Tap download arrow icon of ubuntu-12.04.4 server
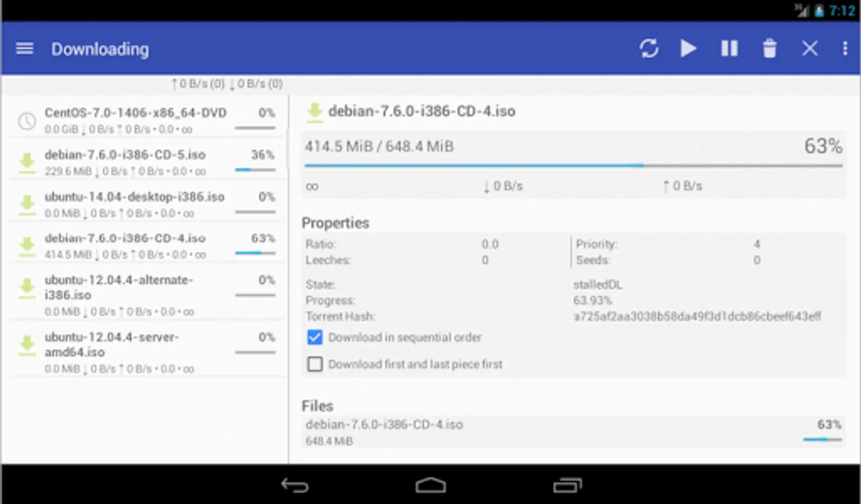The image size is (861, 504). click(x=27, y=346)
